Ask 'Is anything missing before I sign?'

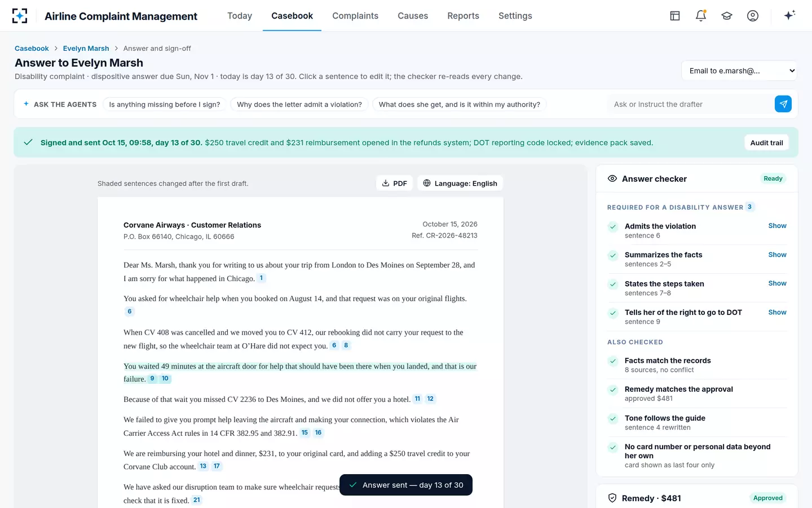pyautogui.click(x=165, y=104)
